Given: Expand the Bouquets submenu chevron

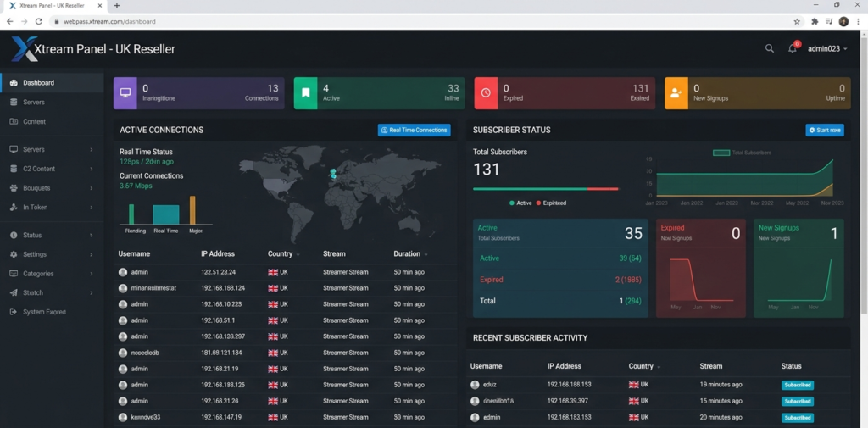Looking at the screenshot, I should 92,188.
